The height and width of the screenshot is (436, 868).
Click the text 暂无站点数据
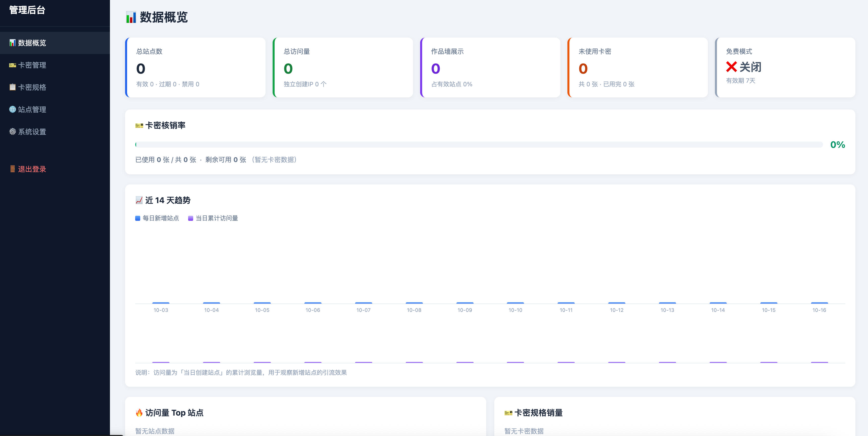(155, 431)
